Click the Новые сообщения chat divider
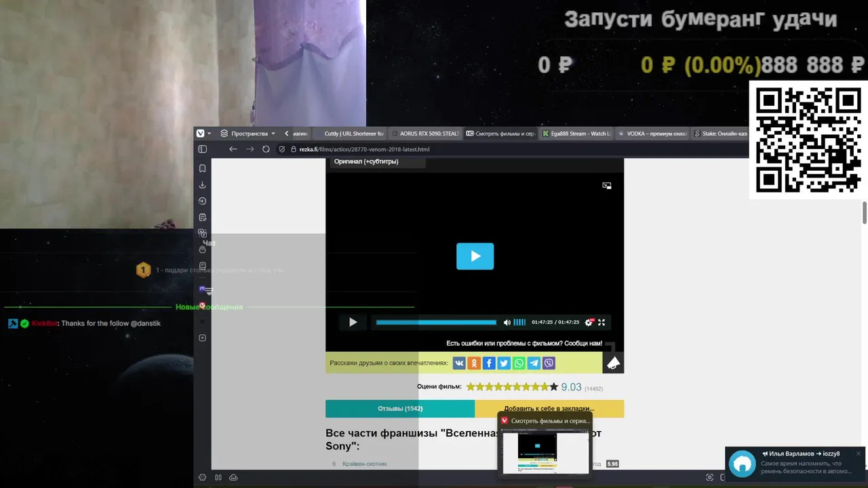 point(209,307)
